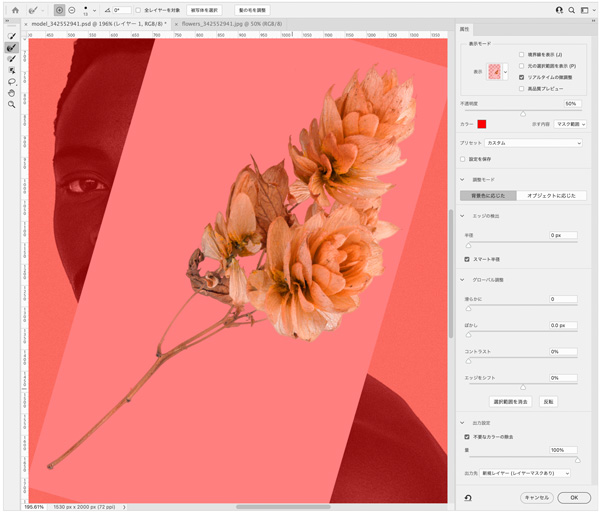Click the エッジをシフト slider handle

point(523,388)
